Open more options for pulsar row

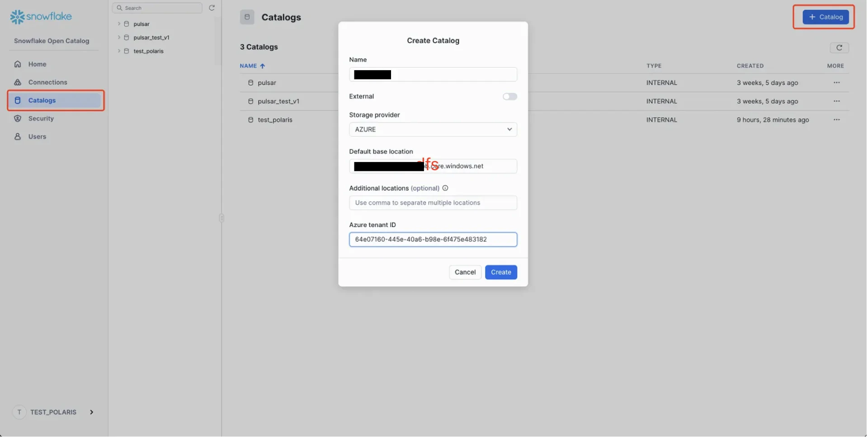[837, 83]
